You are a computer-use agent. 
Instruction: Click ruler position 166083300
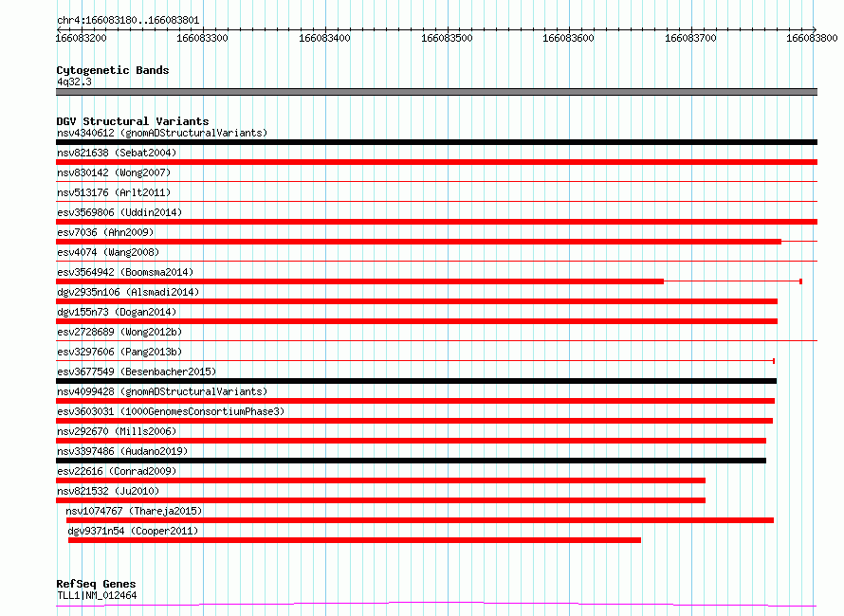click(x=202, y=38)
